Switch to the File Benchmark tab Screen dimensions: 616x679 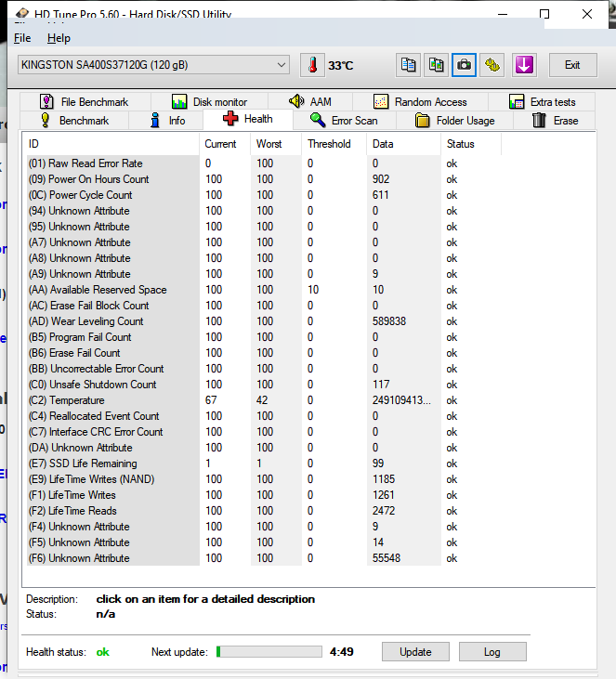pyautogui.click(x=85, y=102)
